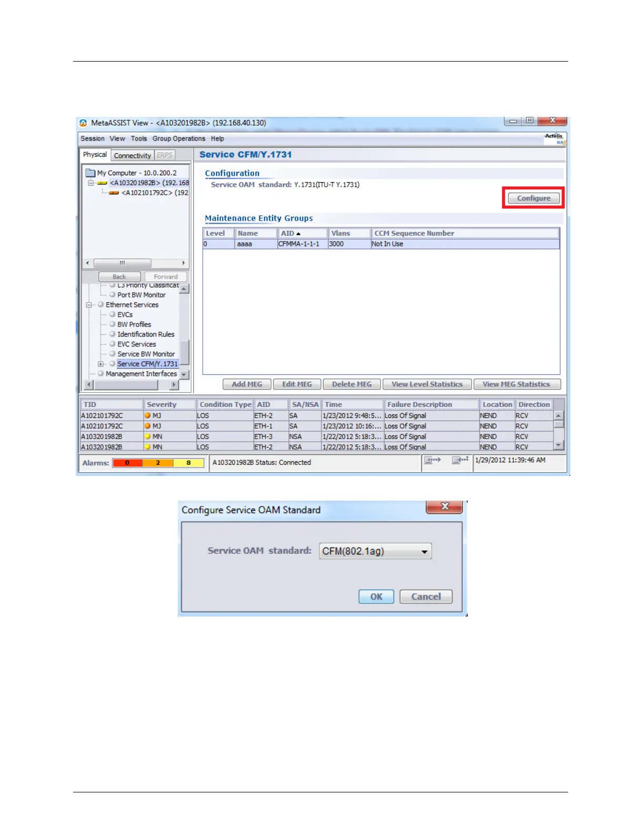The width and height of the screenshot is (644, 834).
Task: Sort MEG table by CCM Sequence Number
Action: click(x=465, y=233)
